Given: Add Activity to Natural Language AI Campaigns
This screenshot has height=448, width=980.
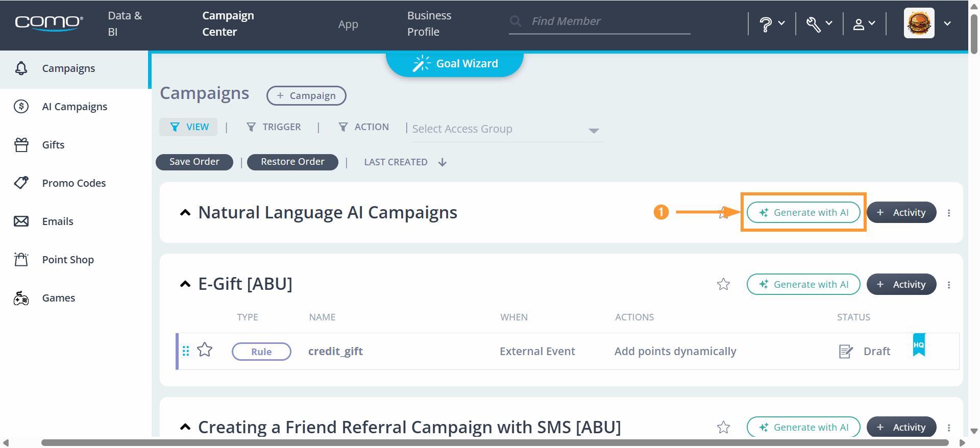Looking at the screenshot, I should pos(901,213).
